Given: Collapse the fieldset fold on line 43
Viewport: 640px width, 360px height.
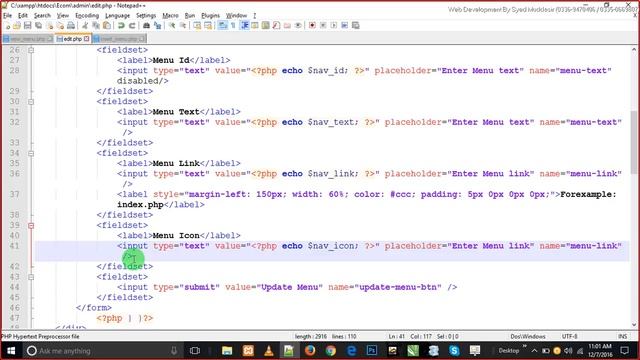Looking at the screenshot, I should 31,277.
